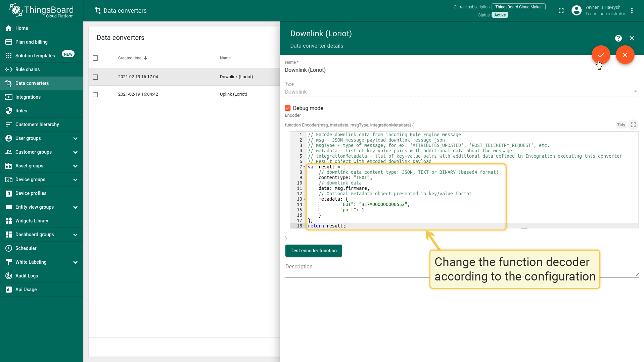Open the Type dropdown

tap(461, 92)
